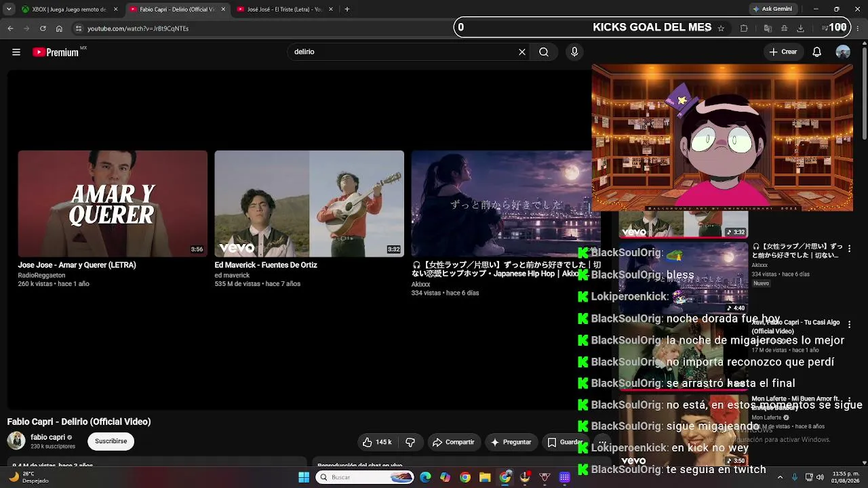Open the Ed Maverick Fuentes De Ortiz thumbnail
This screenshot has height=488, width=868.
(309, 203)
